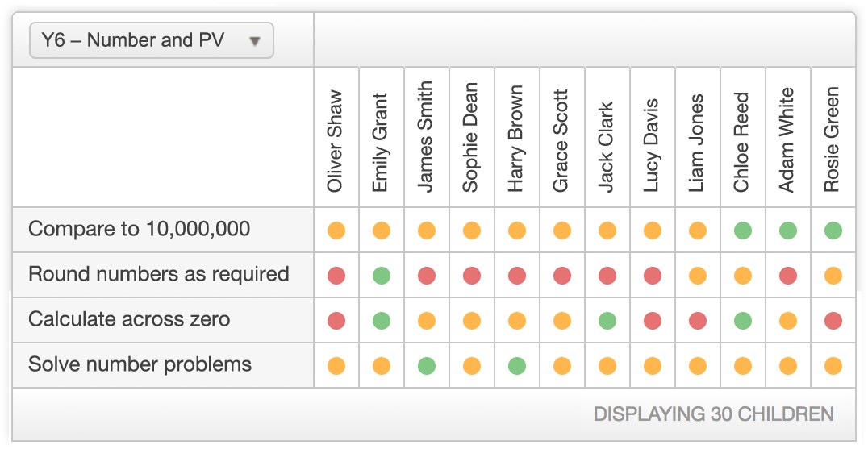
Task: Click Jack Clark's Calculate across zero green dot
Action: [607, 320]
